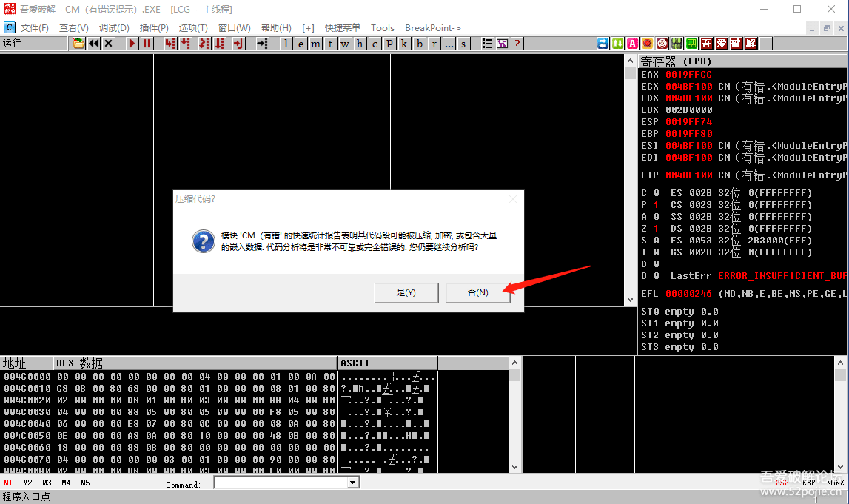Open the 调试(D) debug menu
The width and height of the screenshot is (849, 504).
point(114,28)
